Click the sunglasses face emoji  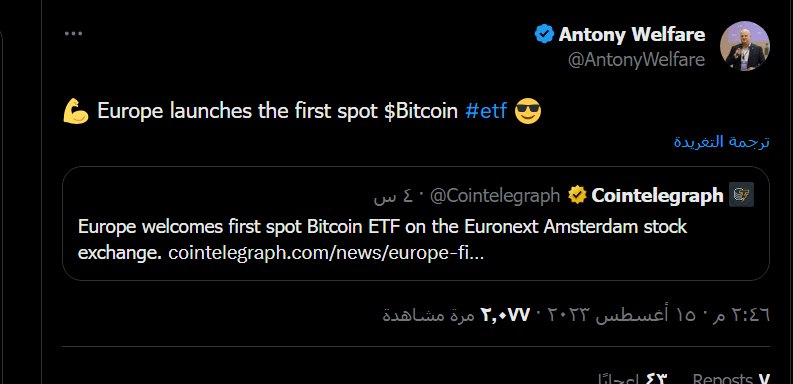pyautogui.click(x=527, y=111)
